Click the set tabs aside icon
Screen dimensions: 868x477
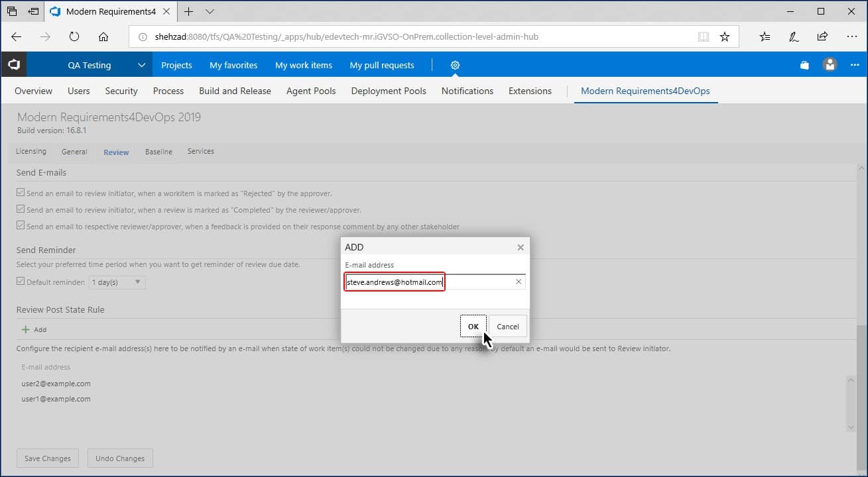33,11
